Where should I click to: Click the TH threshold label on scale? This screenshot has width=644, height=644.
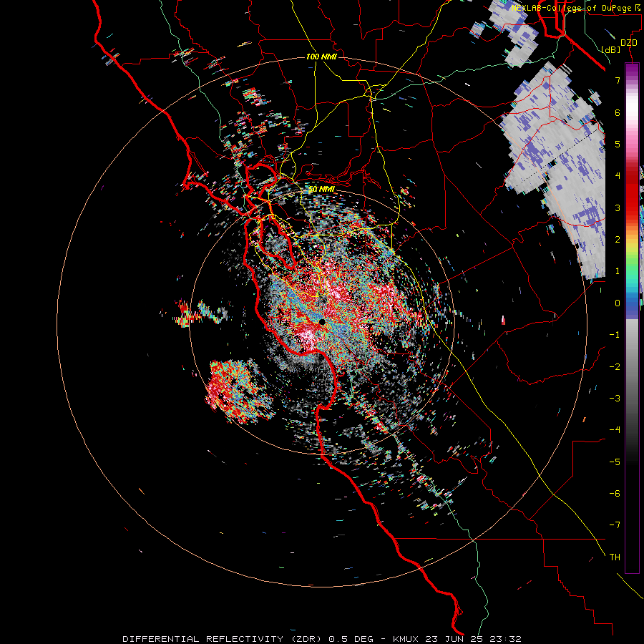(x=615, y=557)
